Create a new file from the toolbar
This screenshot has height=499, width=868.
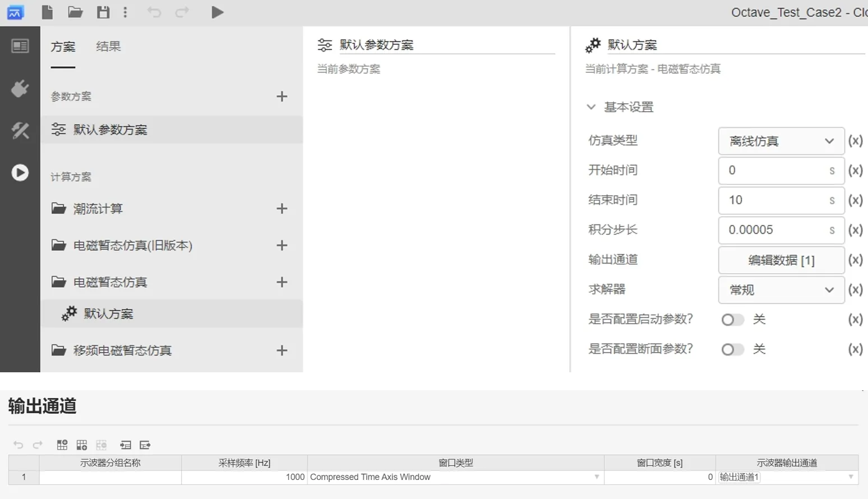pyautogui.click(x=47, y=12)
